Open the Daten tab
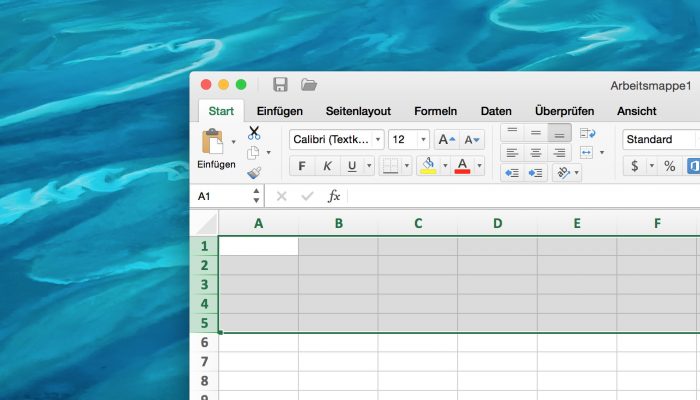700x400 pixels. (x=496, y=111)
